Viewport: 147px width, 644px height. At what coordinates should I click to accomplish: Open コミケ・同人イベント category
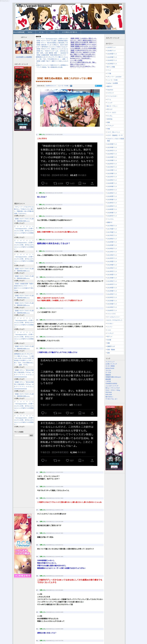(x=113, y=132)
